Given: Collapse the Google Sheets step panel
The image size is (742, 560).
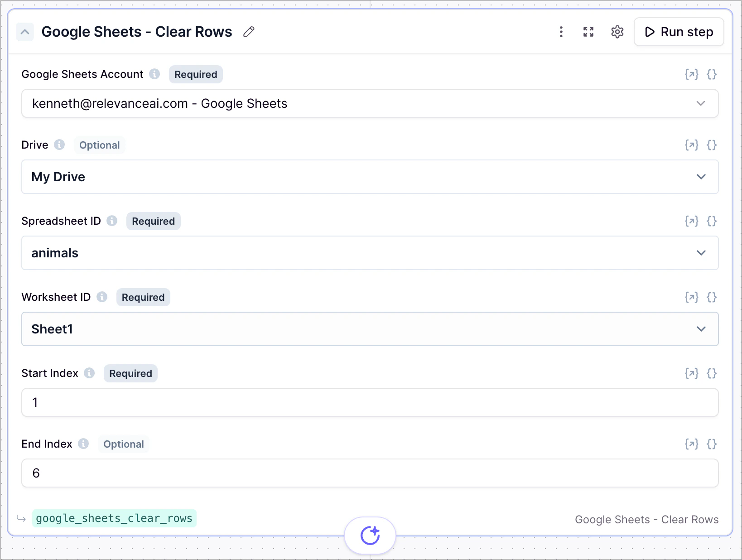Looking at the screenshot, I should click(25, 32).
